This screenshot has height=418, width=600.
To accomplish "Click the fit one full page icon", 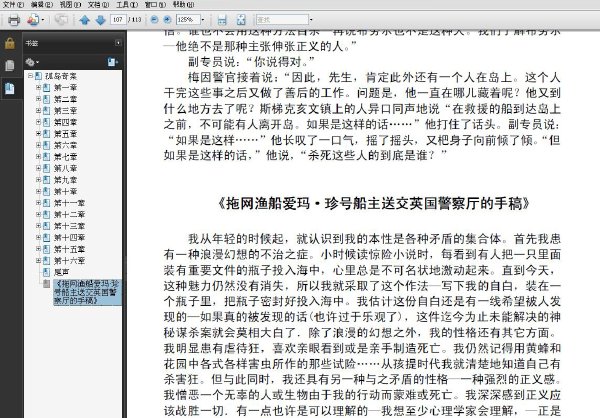I will pos(241,20).
